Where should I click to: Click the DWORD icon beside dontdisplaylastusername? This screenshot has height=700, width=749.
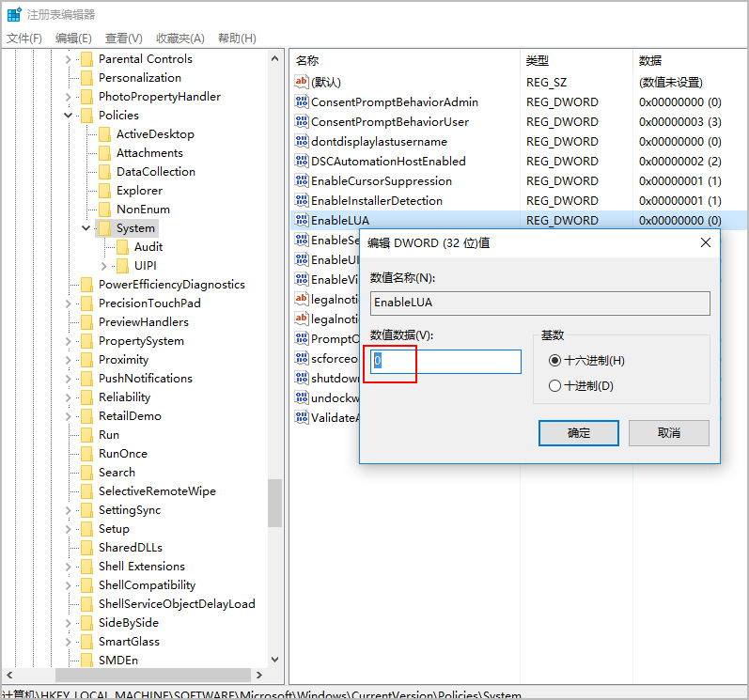coord(302,142)
